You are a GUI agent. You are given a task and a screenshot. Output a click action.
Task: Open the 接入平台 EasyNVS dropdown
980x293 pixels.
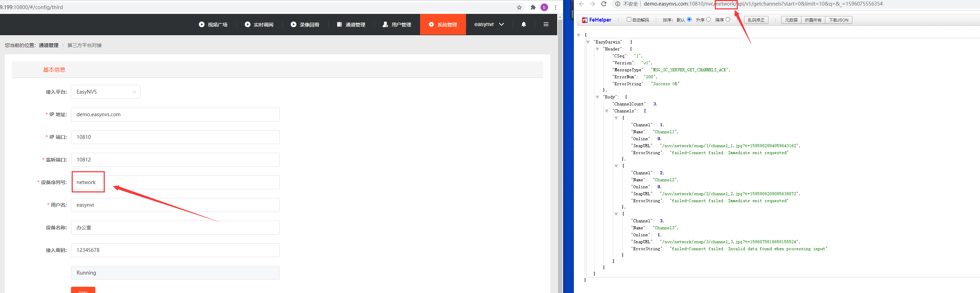click(x=106, y=92)
